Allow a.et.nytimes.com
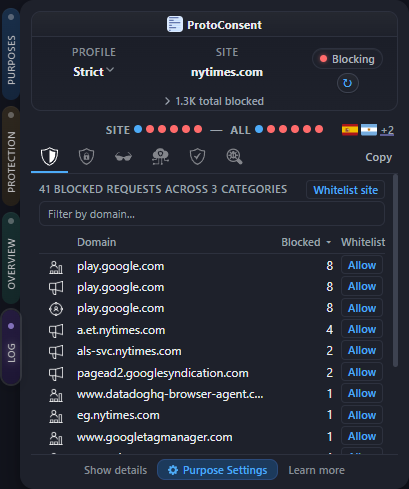Viewport: 409px width, 489px height. pyautogui.click(x=362, y=329)
